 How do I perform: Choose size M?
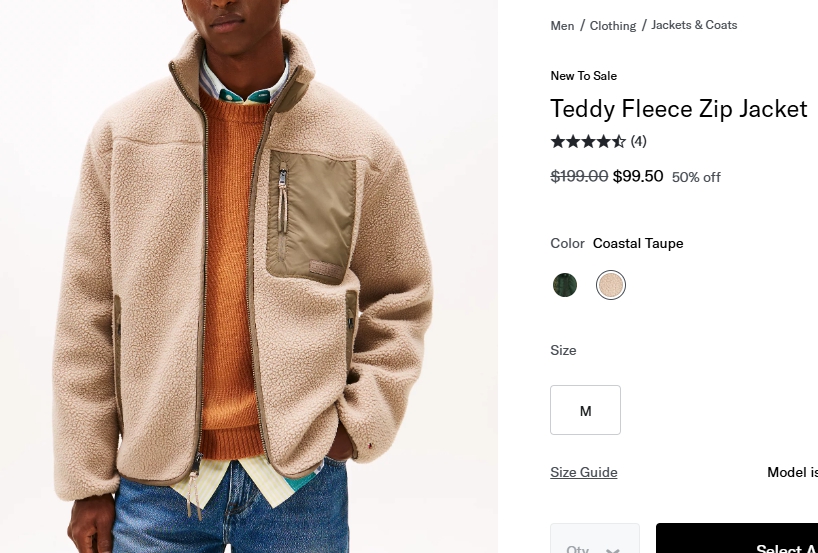tap(585, 410)
